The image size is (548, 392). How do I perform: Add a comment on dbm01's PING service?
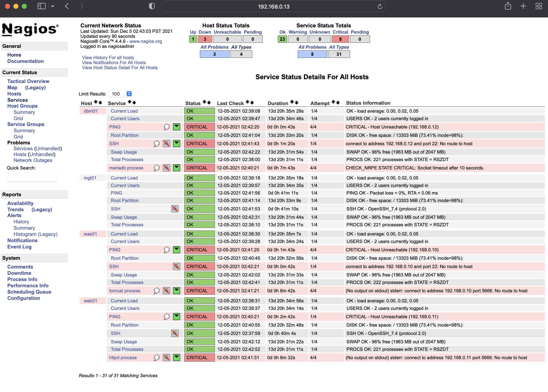pos(167,127)
